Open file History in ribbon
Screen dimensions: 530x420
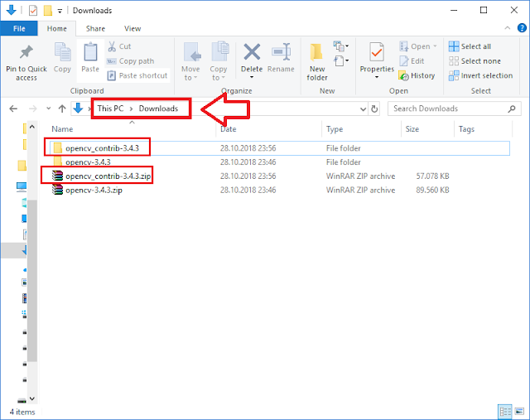coord(417,75)
